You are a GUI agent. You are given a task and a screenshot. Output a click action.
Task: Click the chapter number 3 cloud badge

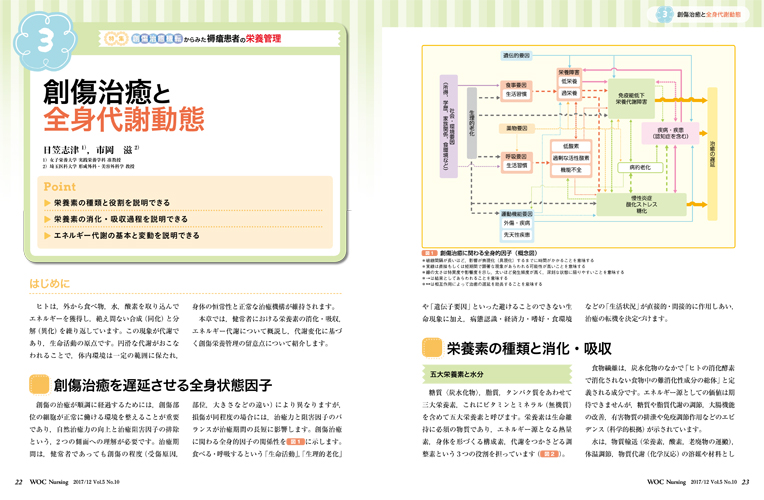[45, 41]
